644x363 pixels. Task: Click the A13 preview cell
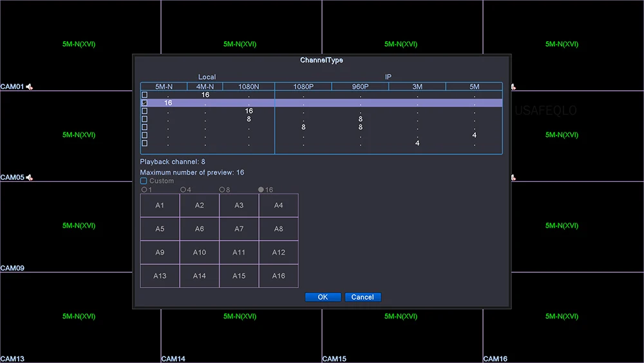click(x=160, y=276)
